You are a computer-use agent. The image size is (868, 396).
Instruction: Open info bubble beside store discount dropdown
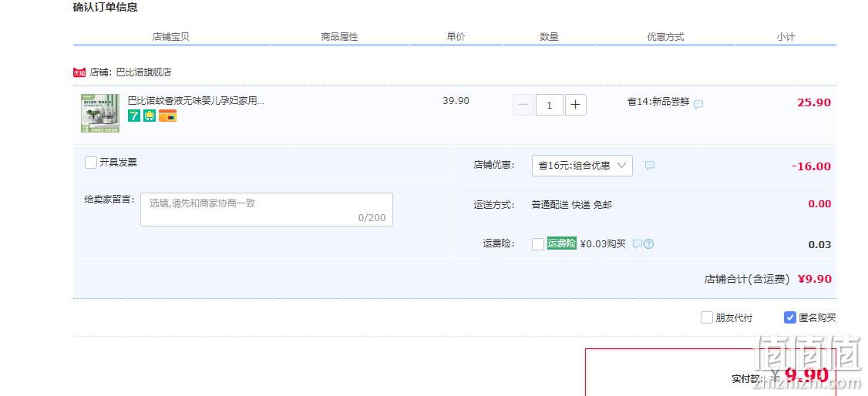pyautogui.click(x=650, y=166)
